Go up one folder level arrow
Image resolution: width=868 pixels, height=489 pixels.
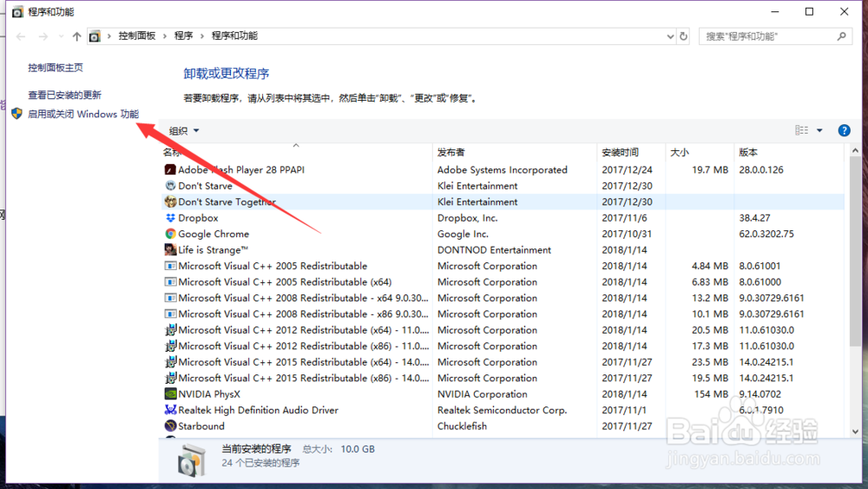(76, 36)
